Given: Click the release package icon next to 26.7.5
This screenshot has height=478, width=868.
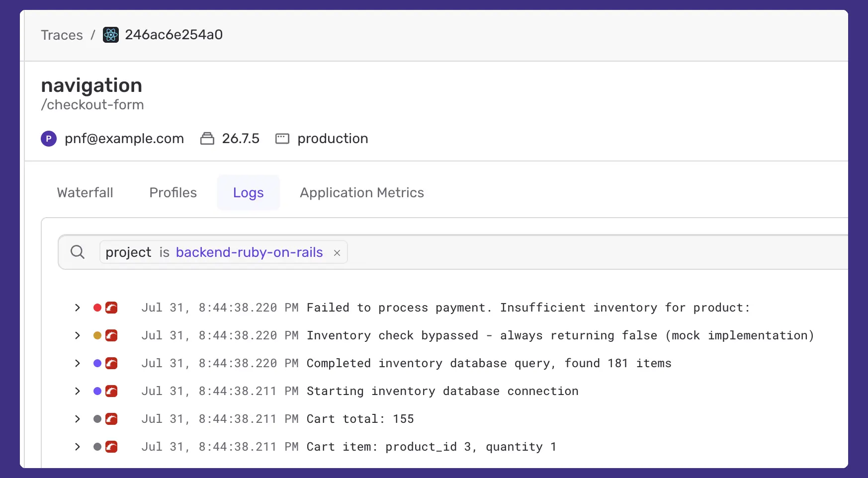Looking at the screenshot, I should [207, 139].
